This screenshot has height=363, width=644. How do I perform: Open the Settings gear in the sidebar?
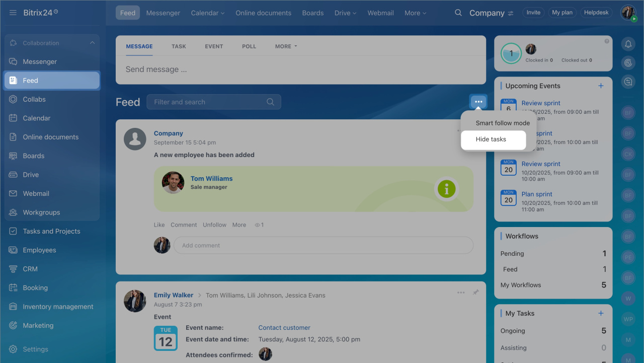(13, 349)
